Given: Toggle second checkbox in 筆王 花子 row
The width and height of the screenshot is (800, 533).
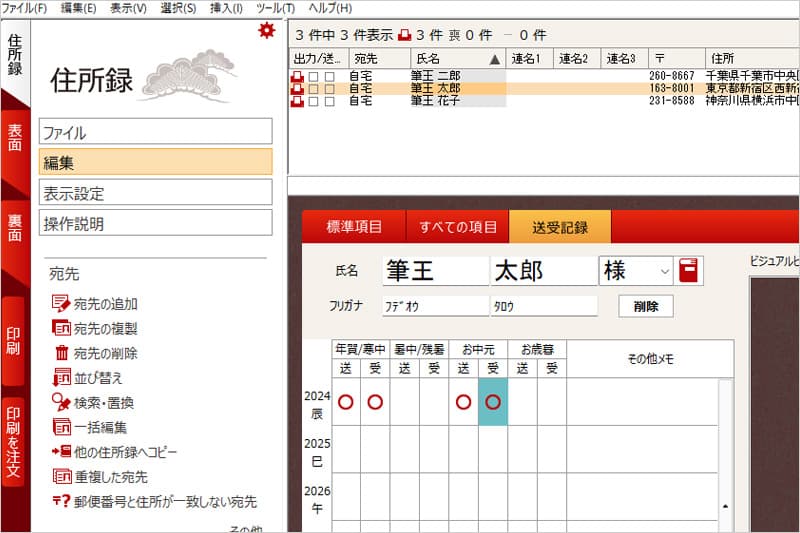Looking at the screenshot, I should (x=330, y=101).
